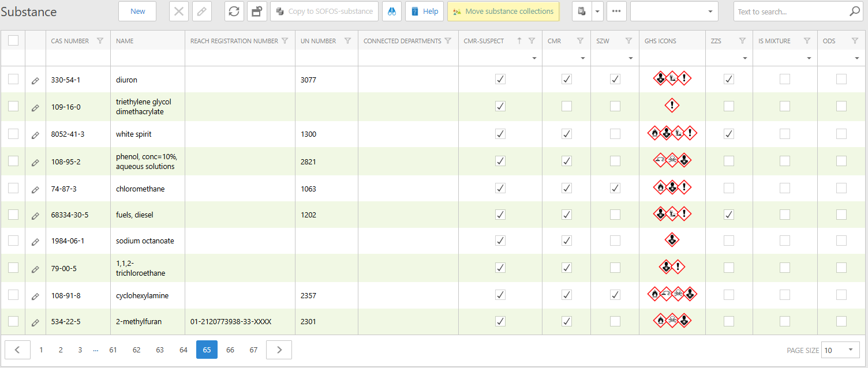Go to page 66
The image size is (868, 368).
click(230, 350)
